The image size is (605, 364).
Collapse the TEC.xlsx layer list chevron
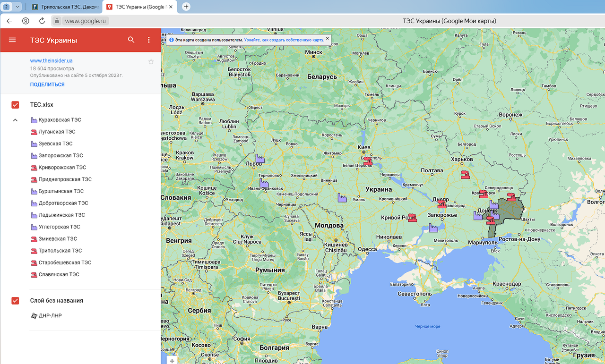pyautogui.click(x=15, y=120)
